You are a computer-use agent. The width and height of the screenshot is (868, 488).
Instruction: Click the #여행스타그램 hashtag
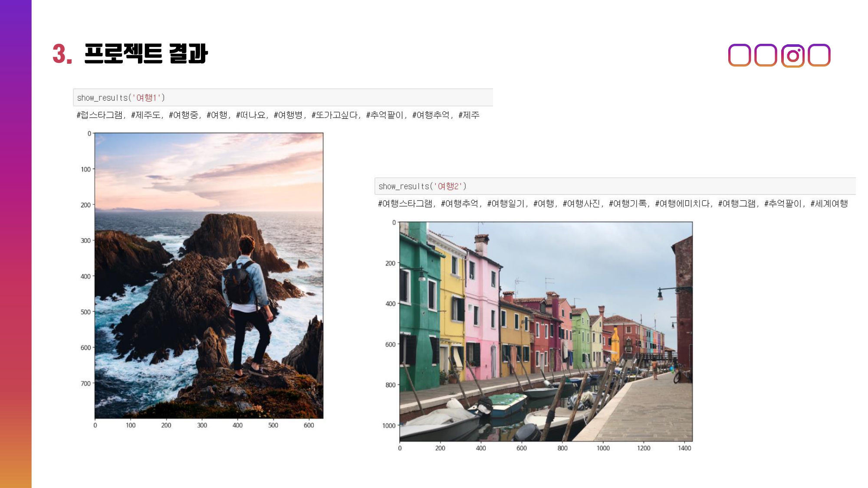pos(405,203)
